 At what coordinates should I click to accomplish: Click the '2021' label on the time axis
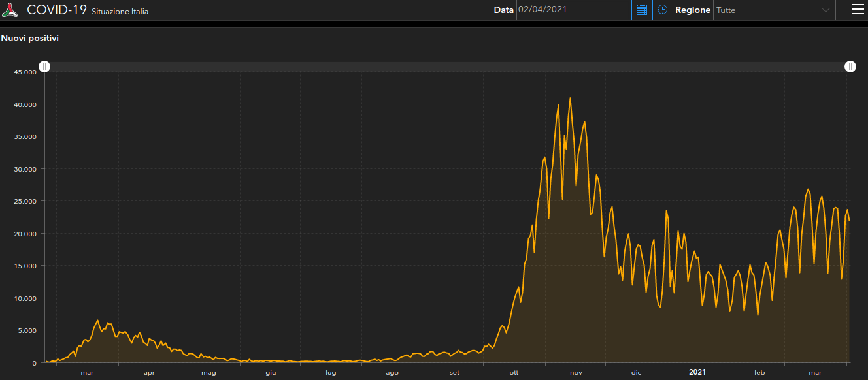697,373
